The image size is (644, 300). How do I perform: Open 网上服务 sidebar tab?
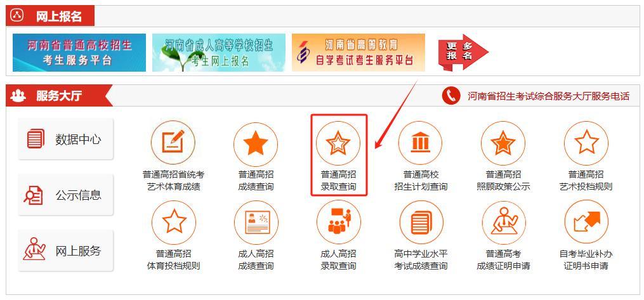pos(66,251)
